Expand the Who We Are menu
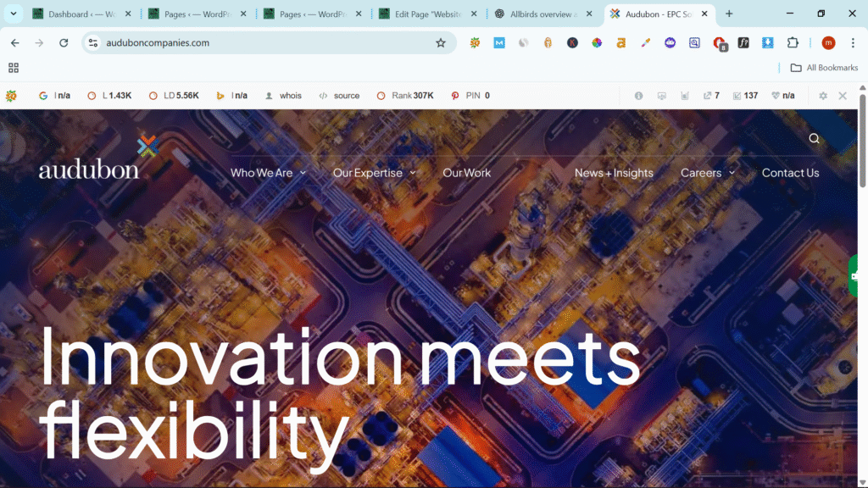Screen dimensions: 868x488 (268, 173)
